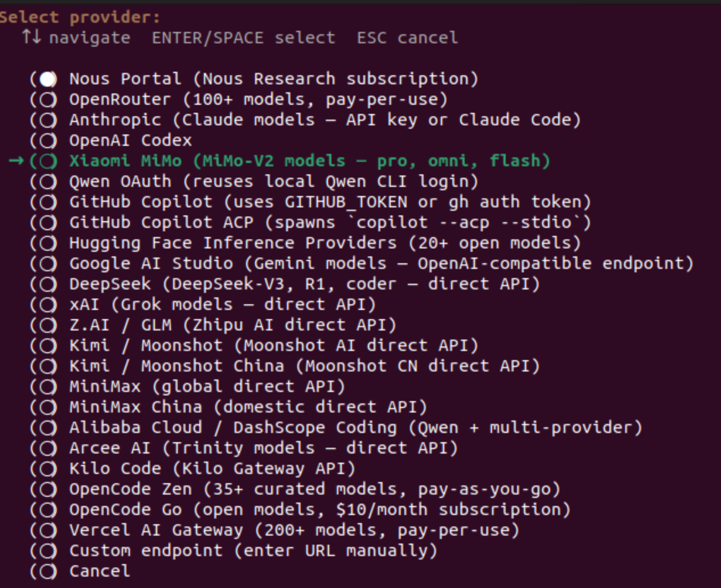Viewport: 721px width, 588px height.
Task: Pick the OpenAI Codex radio button
Action: tap(48, 141)
